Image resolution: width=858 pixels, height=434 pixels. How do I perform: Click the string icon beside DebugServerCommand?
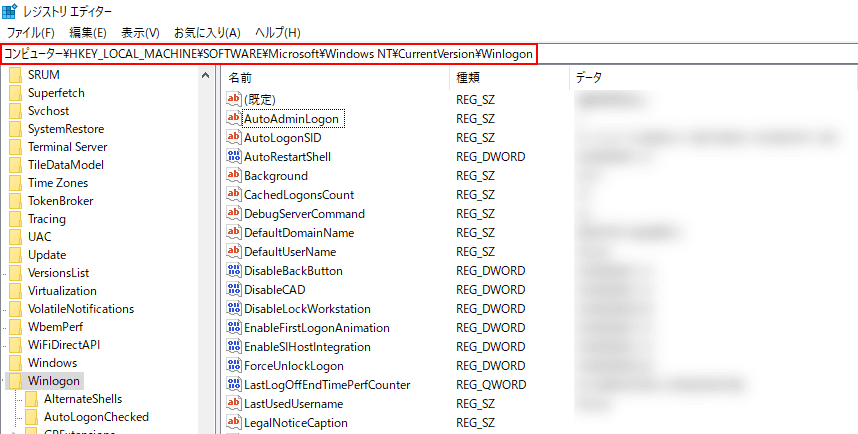(x=234, y=213)
